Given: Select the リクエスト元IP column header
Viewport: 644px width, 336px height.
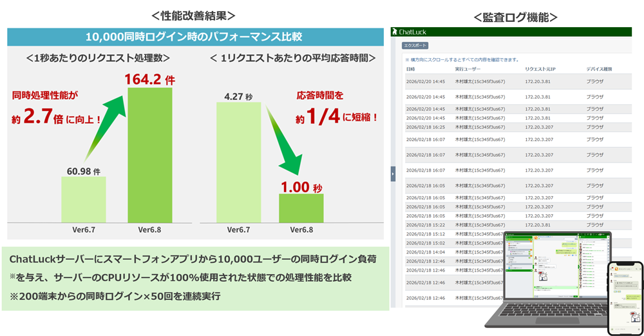Looking at the screenshot, I should point(540,69).
